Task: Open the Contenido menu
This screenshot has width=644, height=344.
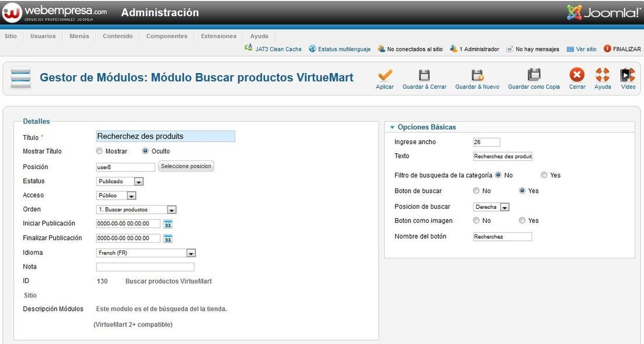Action: (118, 36)
